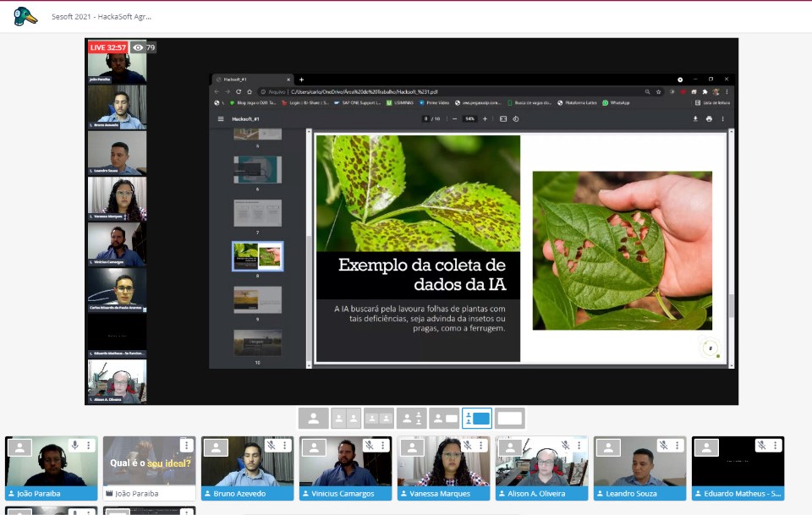Select the active sidebar plus screen layout
The width and height of the screenshot is (812, 515).
[477, 419]
